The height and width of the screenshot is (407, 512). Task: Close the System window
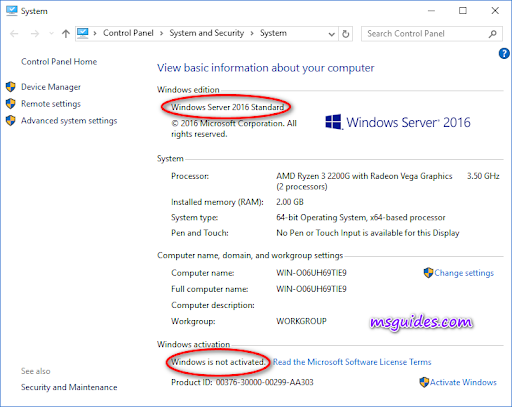coord(495,11)
